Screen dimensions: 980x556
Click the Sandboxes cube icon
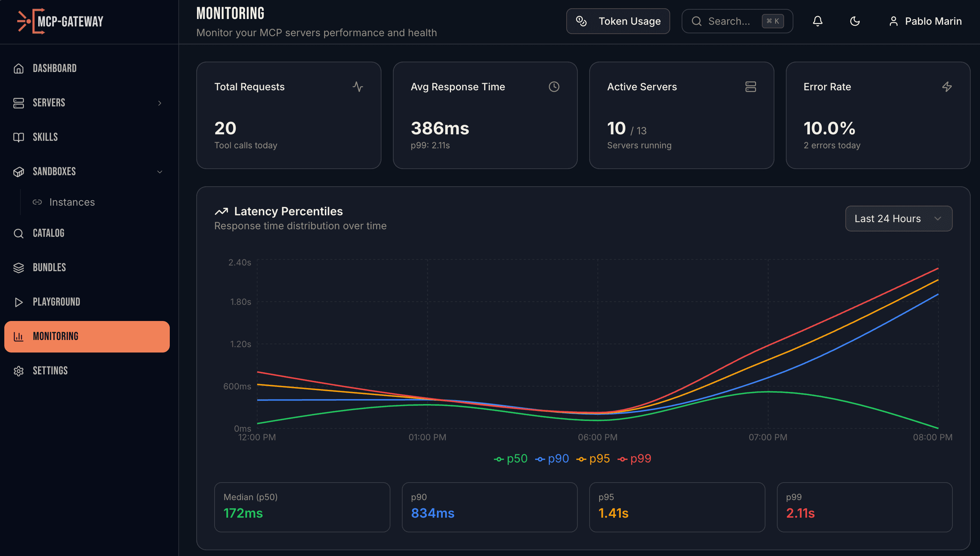tap(18, 172)
